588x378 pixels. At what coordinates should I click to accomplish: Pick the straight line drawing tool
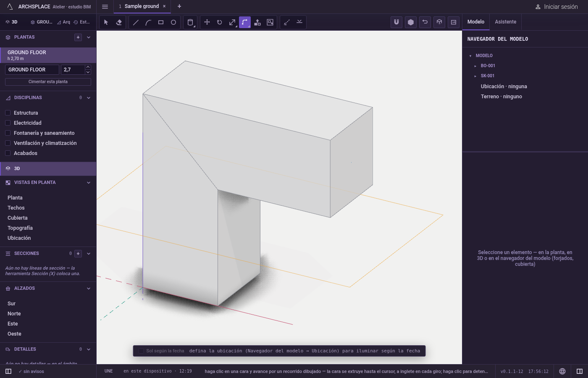click(136, 22)
